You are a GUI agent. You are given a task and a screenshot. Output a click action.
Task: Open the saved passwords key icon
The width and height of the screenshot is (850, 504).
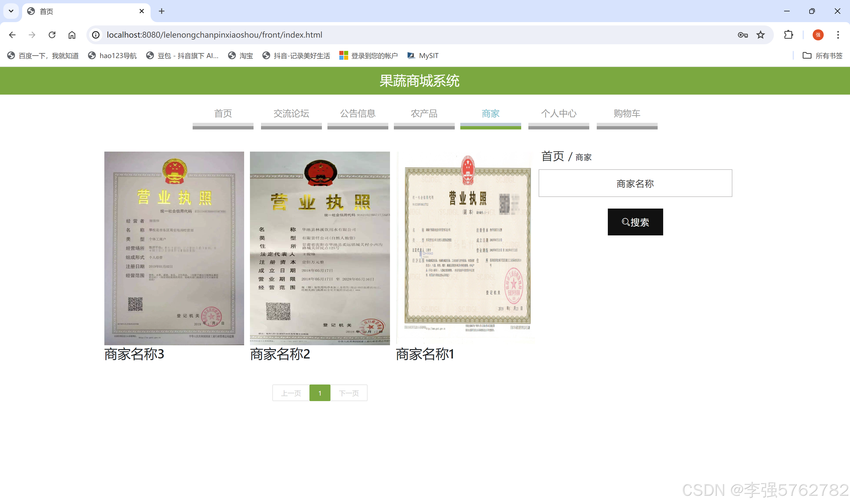(x=742, y=35)
